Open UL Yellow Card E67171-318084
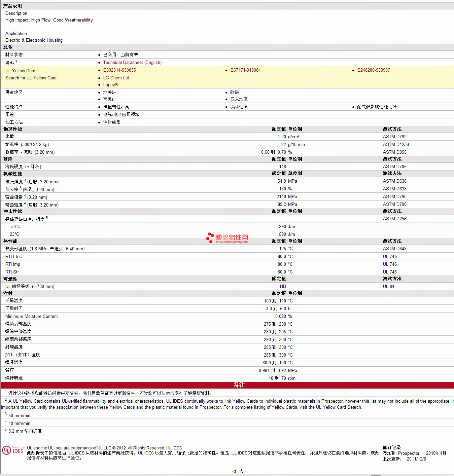The width and height of the screenshot is (454, 476). click(245, 70)
